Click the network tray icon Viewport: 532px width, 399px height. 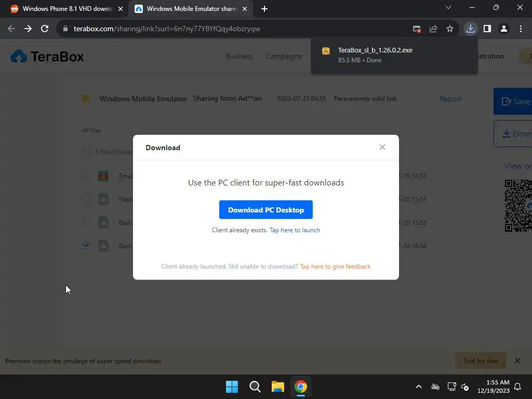(x=451, y=387)
